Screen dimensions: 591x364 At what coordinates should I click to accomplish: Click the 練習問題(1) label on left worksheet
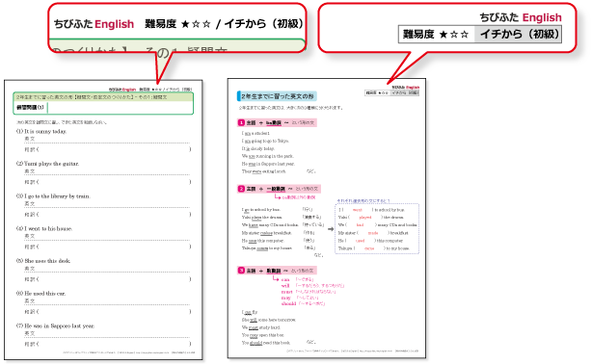30,107
